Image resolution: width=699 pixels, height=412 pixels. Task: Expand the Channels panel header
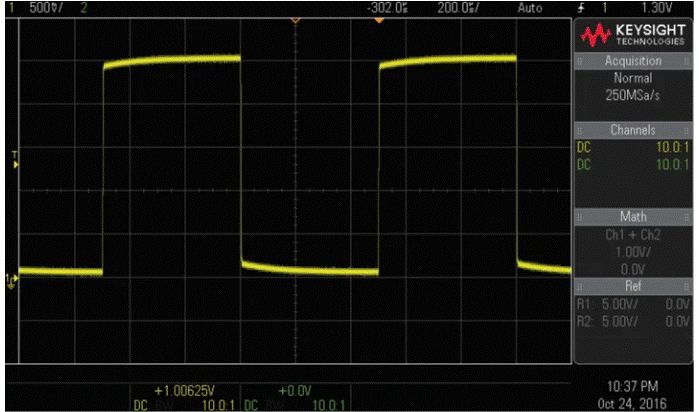coord(634,130)
